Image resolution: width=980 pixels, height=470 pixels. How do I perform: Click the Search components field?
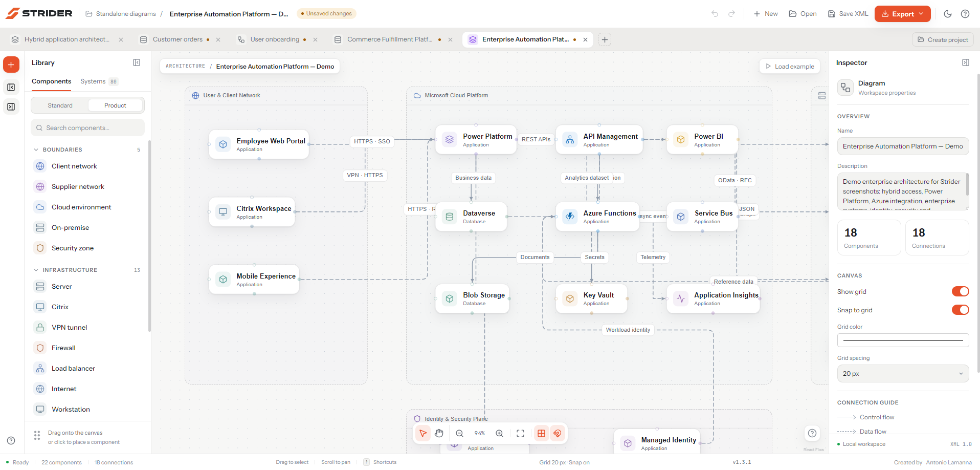click(87, 128)
